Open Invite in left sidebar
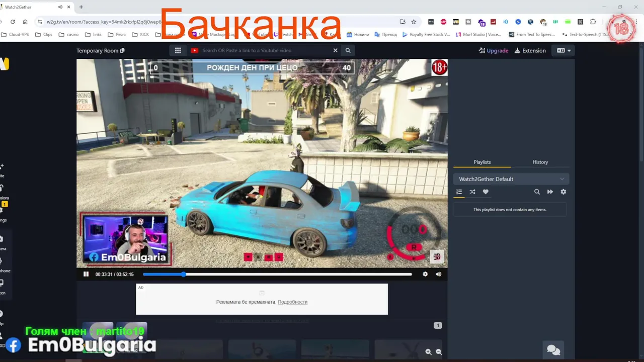This screenshot has width=644, height=362. click(2, 170)
